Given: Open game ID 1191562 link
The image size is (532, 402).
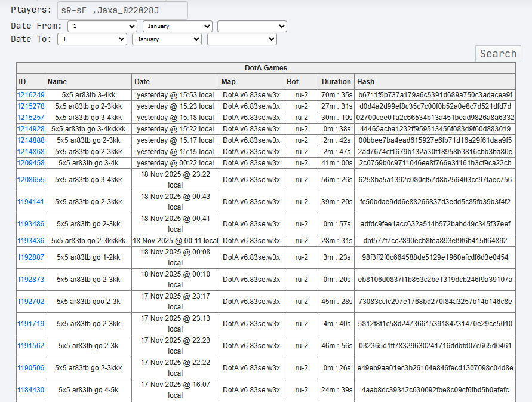Looking at the screenshot, I should point(31,346).
